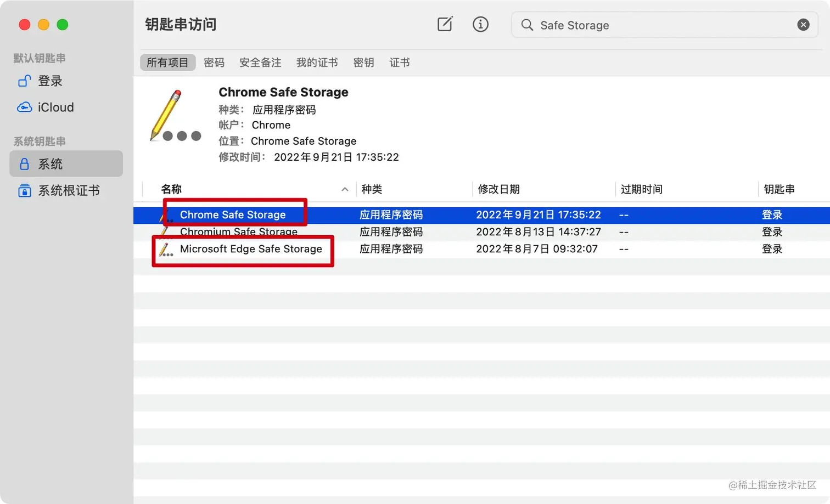Switch to the 我的证书 tab
The image size is (830, 504).
317,63
